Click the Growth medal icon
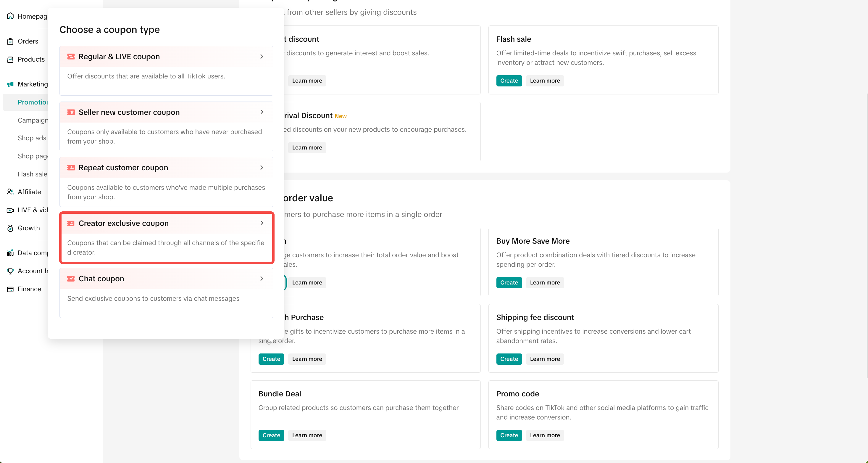 pyautogui.click(x=10, y=228)
